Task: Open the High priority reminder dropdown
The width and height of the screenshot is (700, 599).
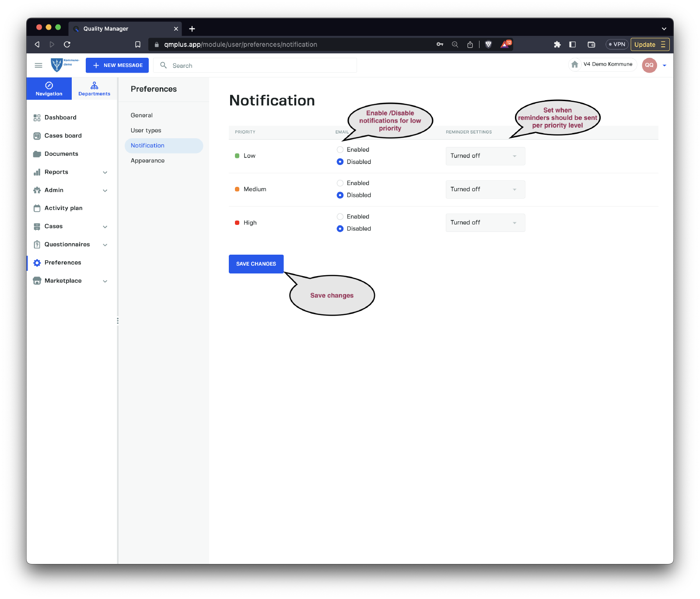Action: 485,223
